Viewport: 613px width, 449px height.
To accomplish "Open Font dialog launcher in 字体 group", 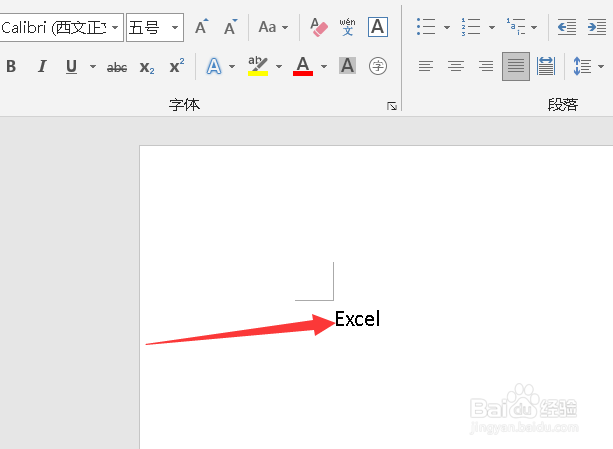I will tap(392, 106).
